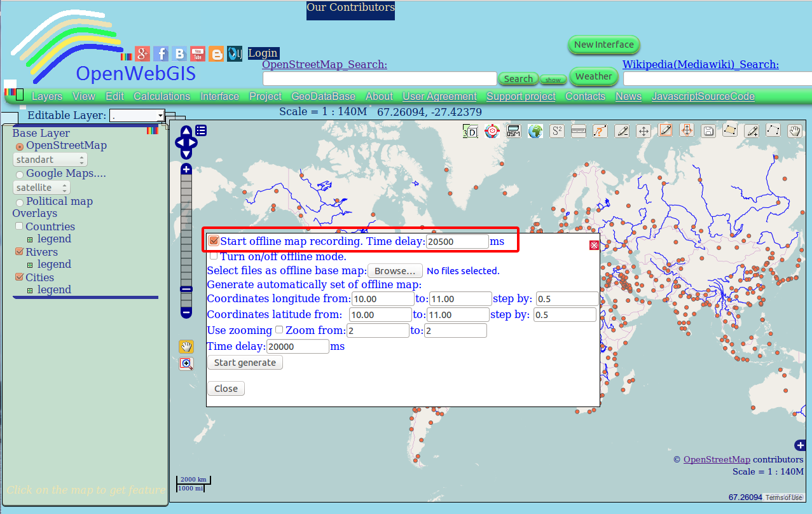Click the New Interface button
The width and height of the screenshot is (812, 514).
coord(603,45)
